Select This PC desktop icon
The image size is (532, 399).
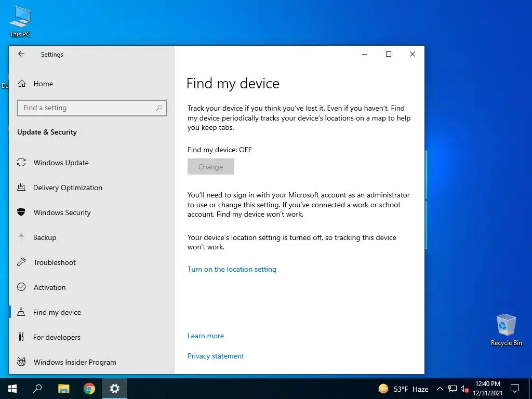point(20,22)
